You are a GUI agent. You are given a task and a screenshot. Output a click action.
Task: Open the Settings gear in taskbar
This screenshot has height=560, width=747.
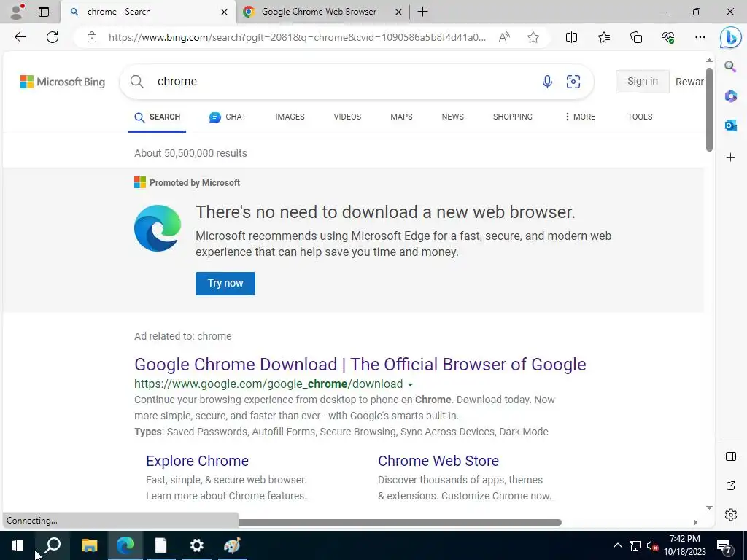197,545
